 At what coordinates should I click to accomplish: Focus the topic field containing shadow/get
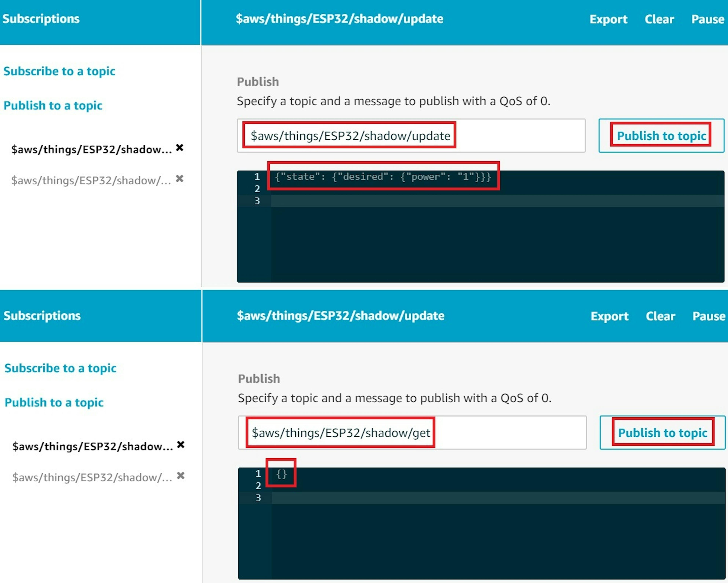coord(412,433)
